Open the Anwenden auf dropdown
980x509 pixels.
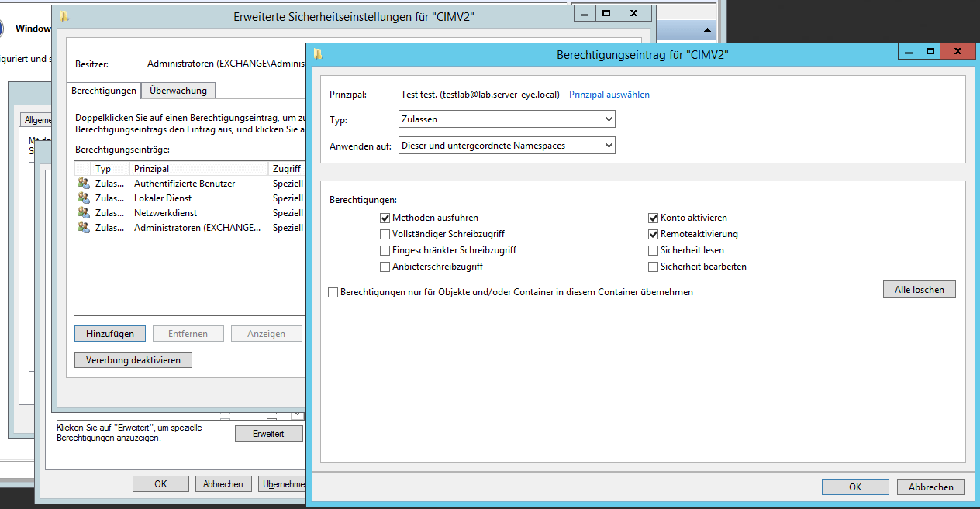506,145
